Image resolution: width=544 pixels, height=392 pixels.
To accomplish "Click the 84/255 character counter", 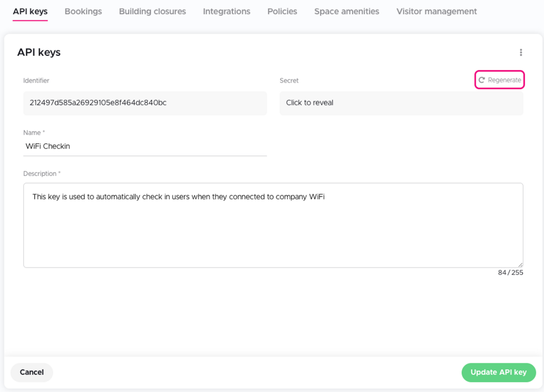I will click(510, 273).
